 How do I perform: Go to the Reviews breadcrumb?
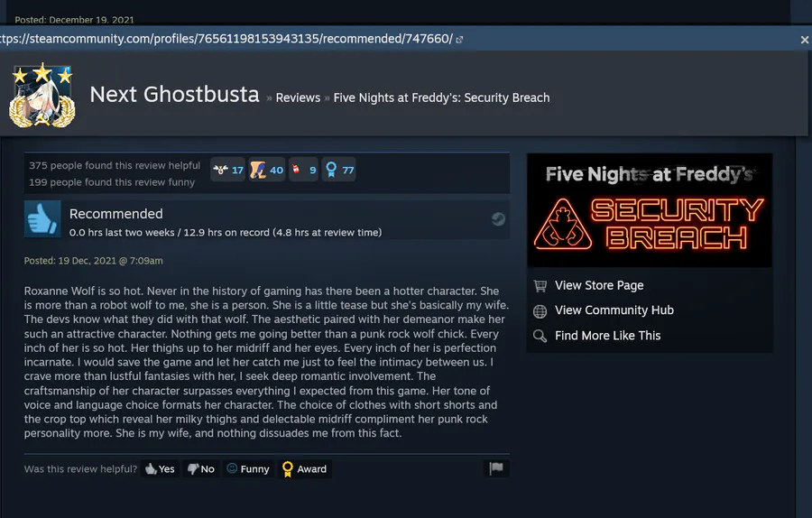click(298, 97)
